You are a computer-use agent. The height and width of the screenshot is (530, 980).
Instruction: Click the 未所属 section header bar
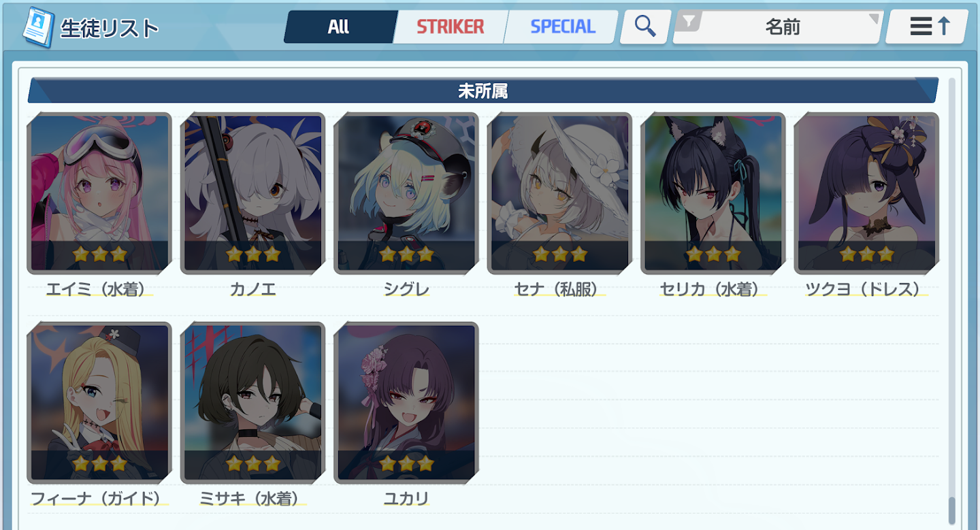click(x=483, y=90)
